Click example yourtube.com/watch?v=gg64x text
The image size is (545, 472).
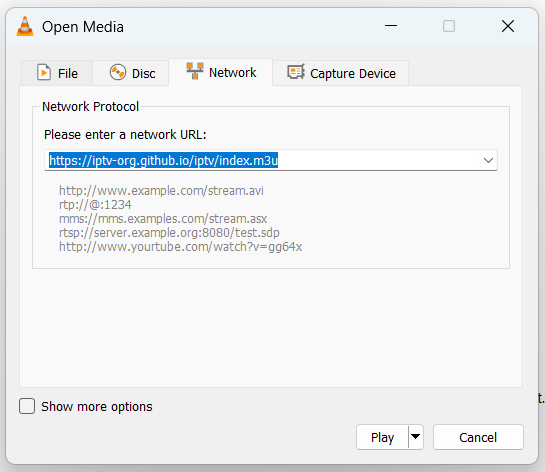(x=180, y=246)
